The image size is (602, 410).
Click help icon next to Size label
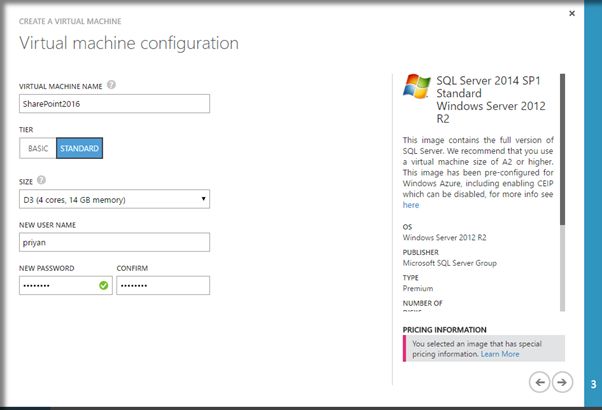click(x=41, y=180)
